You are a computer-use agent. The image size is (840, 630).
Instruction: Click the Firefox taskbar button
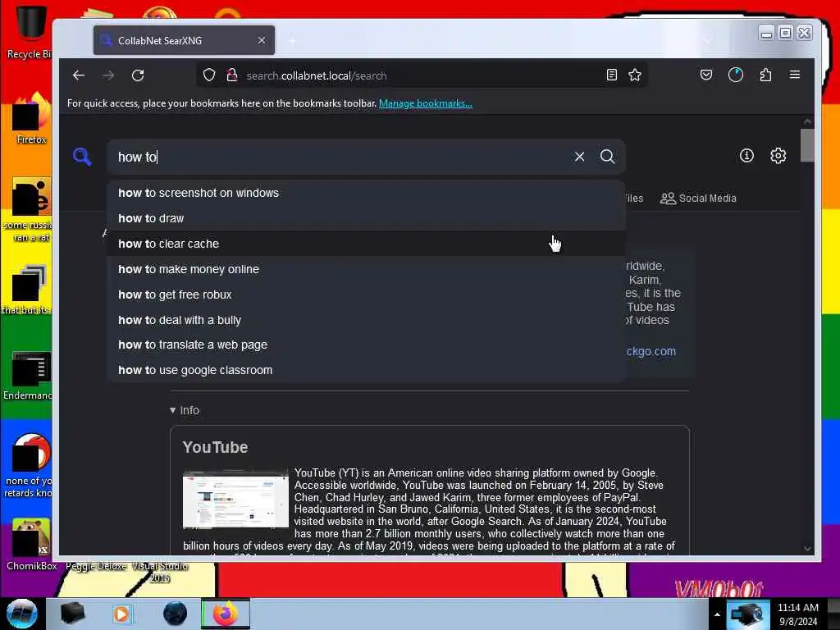pos(226,614)
